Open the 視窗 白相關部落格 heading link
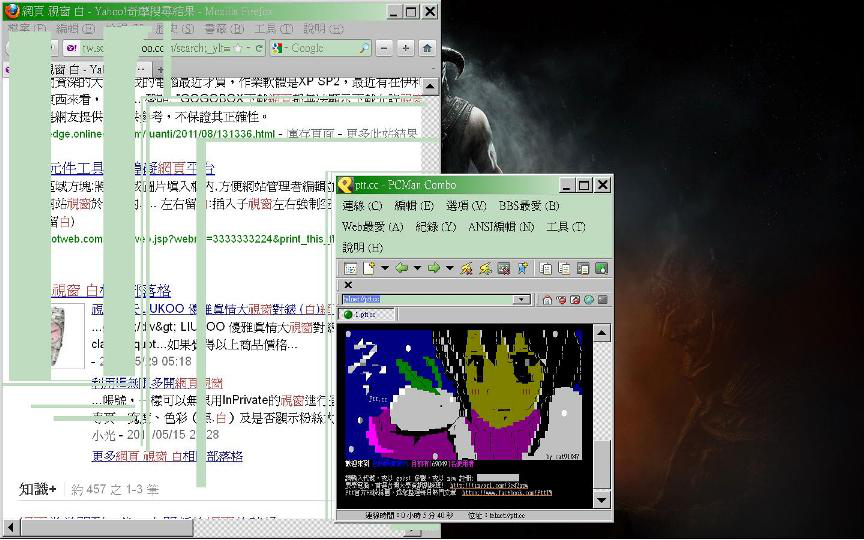This screenshot has width=864, height=540. click(x=111, y=290)
